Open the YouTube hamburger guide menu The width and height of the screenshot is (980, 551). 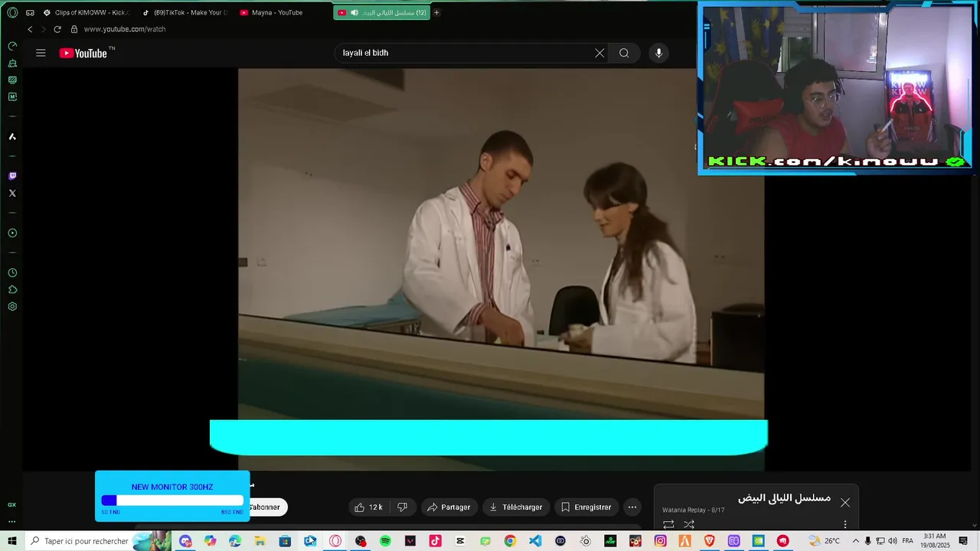tap(41, 53)
